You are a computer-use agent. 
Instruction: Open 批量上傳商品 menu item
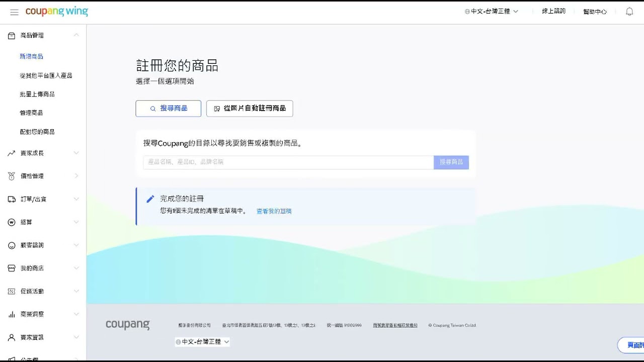(37, 94)
